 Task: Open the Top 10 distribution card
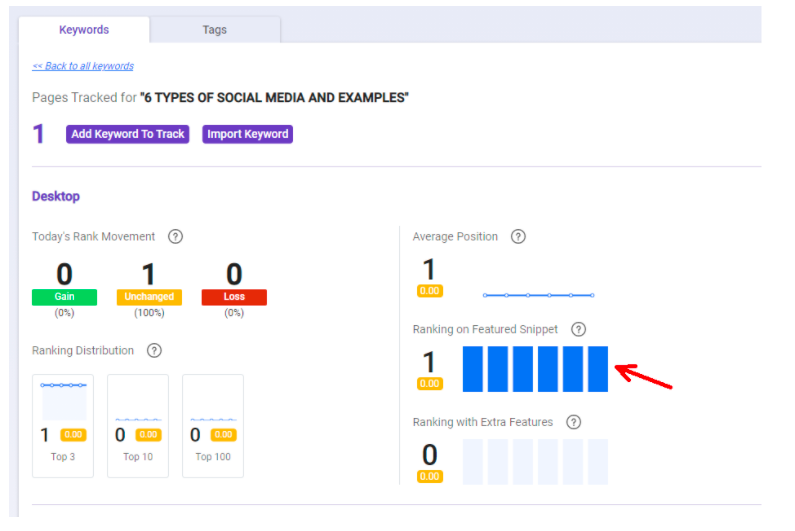pyautogui.click(x=138, y=426)
